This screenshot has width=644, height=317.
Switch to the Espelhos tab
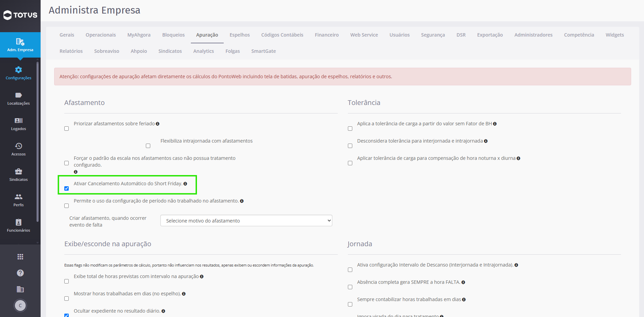click(x=240, y=35)
